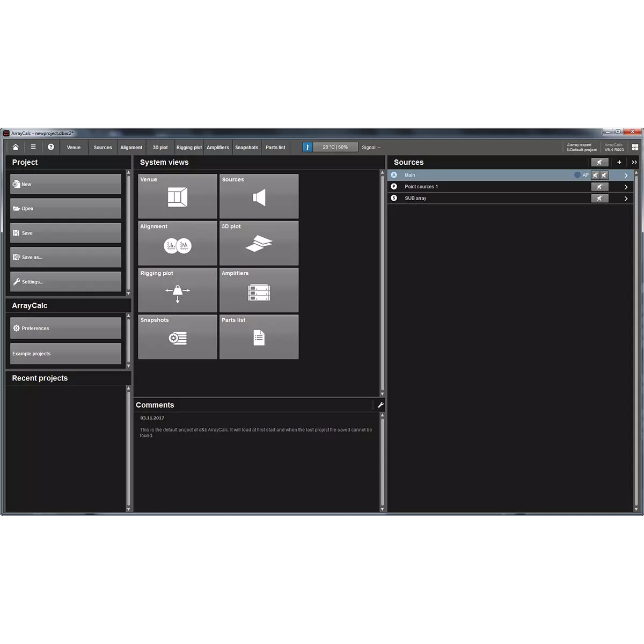Toggle the mute all sources button
The width and height of the screenshot is (644, 644).
(599, 162)
